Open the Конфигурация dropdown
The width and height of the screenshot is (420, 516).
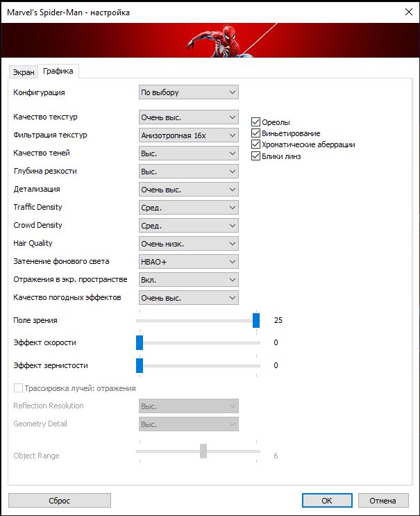(189, 92)
